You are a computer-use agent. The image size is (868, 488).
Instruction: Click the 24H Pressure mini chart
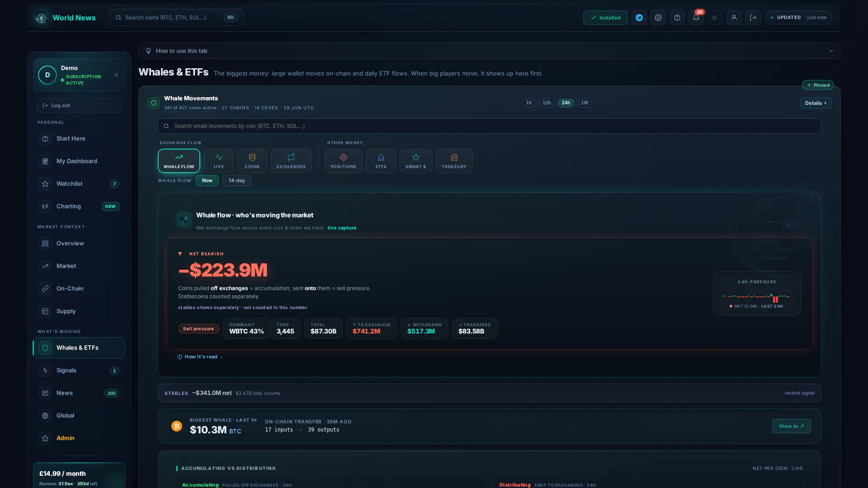tap(757, 294)
